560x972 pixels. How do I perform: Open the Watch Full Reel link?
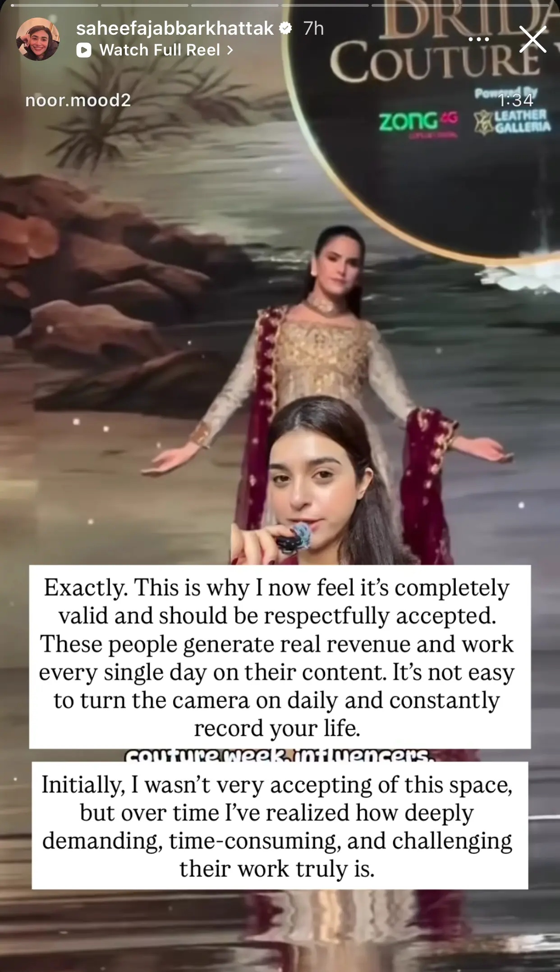click(155, 50)
